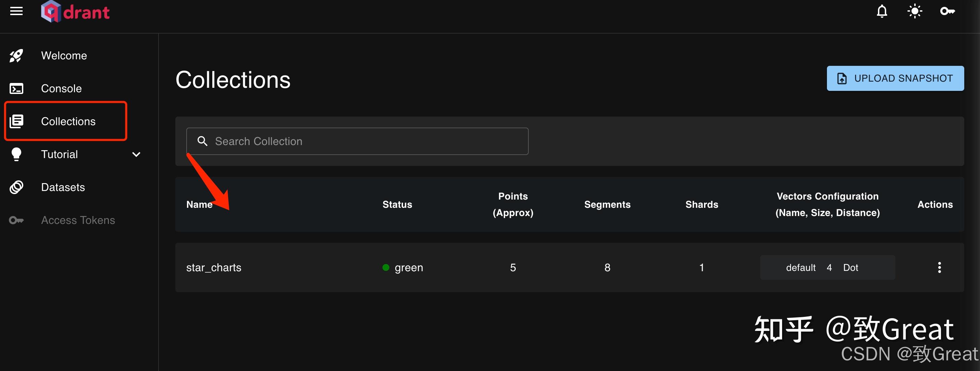Open Access Tokens menu item
Viewport: 980px width, 371px height.
coord(78,220)
